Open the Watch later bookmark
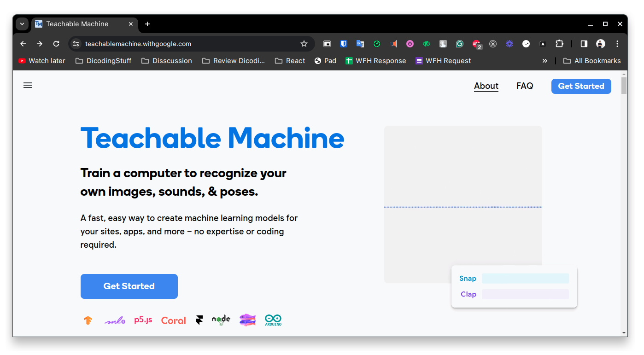The image size is (644, 355). tap(42, 61)
